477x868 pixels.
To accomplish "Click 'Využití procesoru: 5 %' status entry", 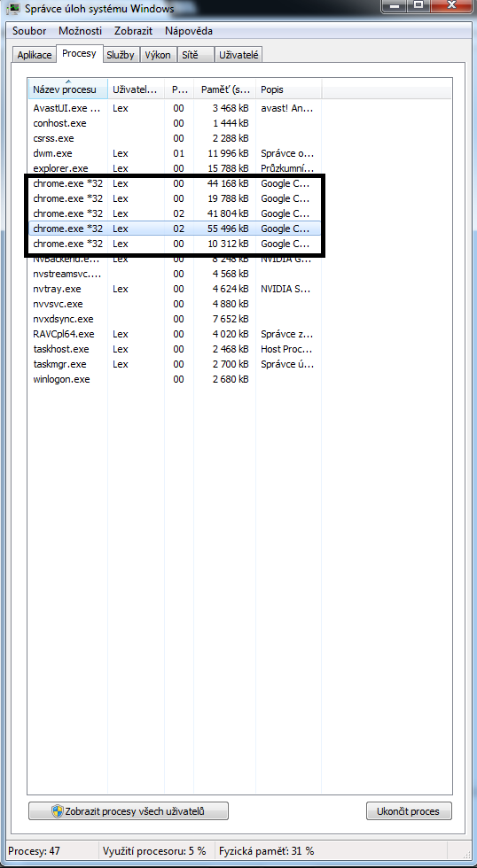I will pyautogui.click(x=154, y=851).
